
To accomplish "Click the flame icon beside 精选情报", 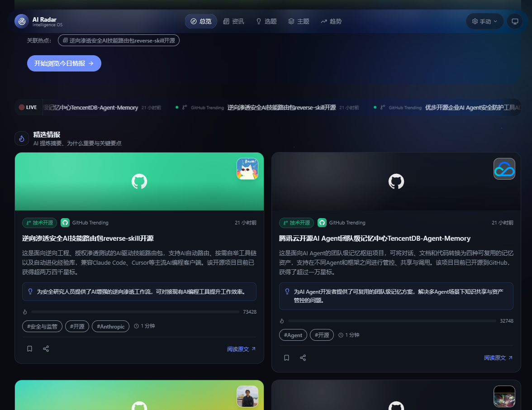I will tap(22, 138).
